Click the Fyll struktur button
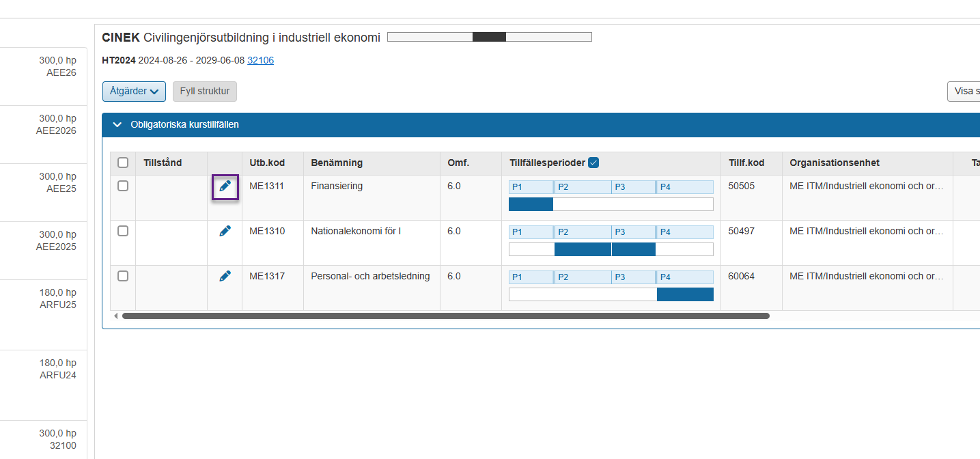 point(204,92)
